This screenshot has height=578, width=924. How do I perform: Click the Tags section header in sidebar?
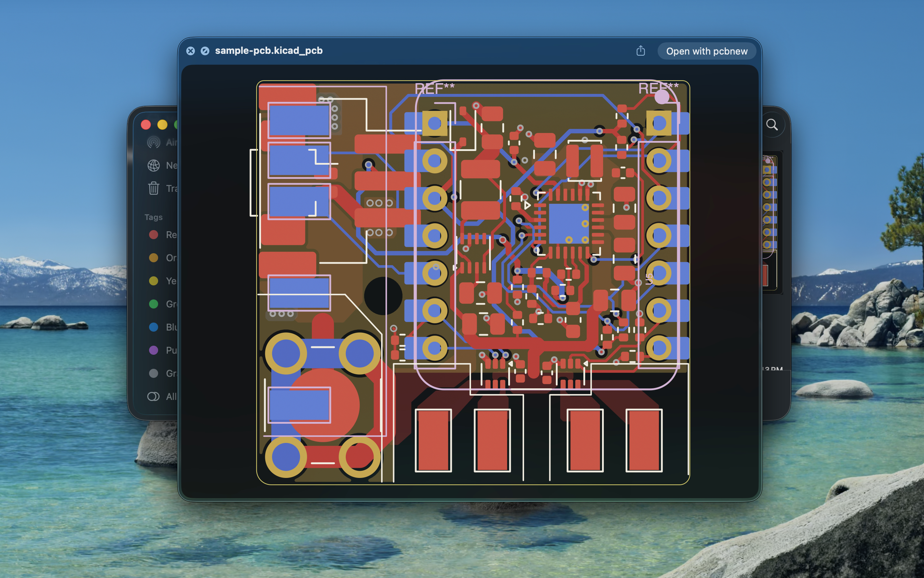click(x=153, y=217)
